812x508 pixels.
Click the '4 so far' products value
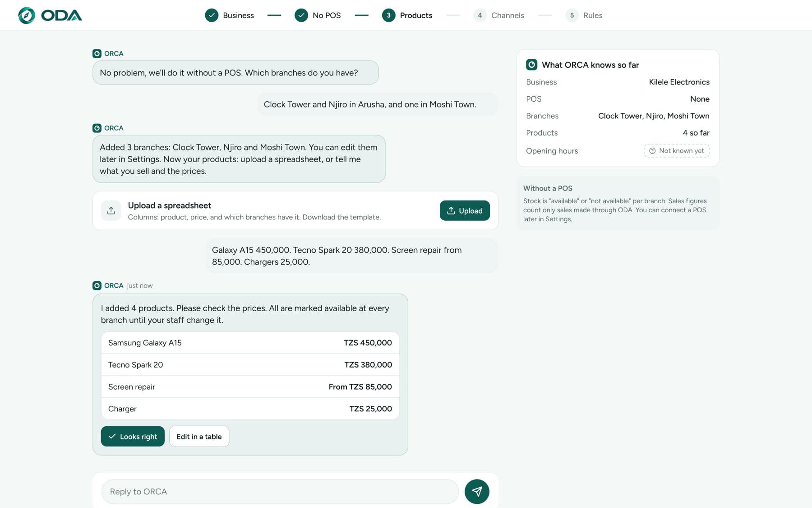point(696,133)
